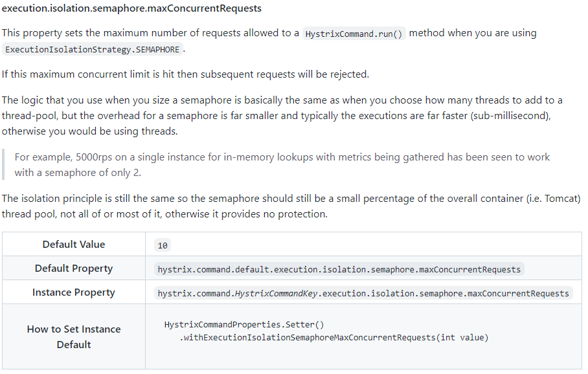Click the ExecutionIsolationStrategy.SEMAPHORE inline code

[x=93, y=50]
